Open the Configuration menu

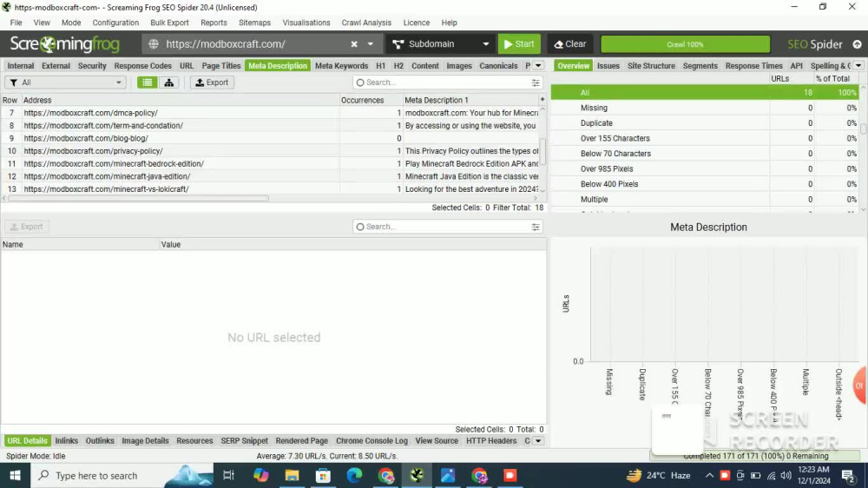115,23
